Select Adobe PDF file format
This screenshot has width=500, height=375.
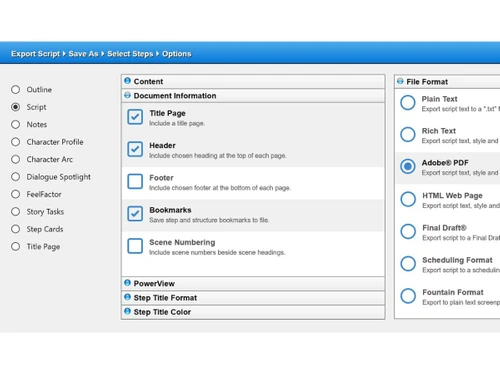(x=408, y=166)
